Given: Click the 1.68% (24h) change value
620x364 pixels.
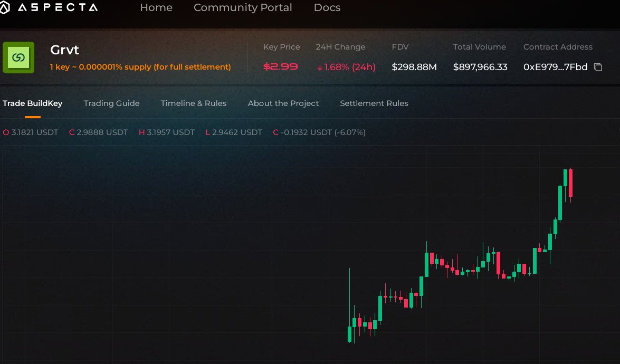Looking at the screenshot, I should [x=349, y=67].
